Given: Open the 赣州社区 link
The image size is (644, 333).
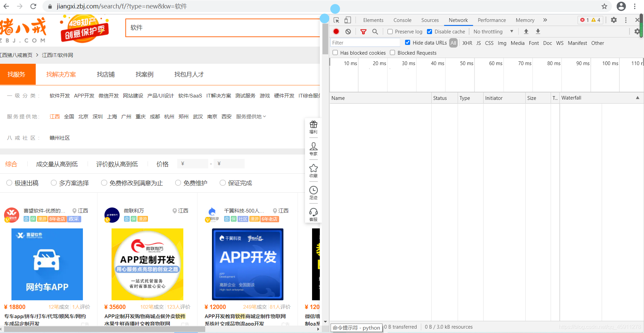Looking at the screenshot, I should pos(60,138).
